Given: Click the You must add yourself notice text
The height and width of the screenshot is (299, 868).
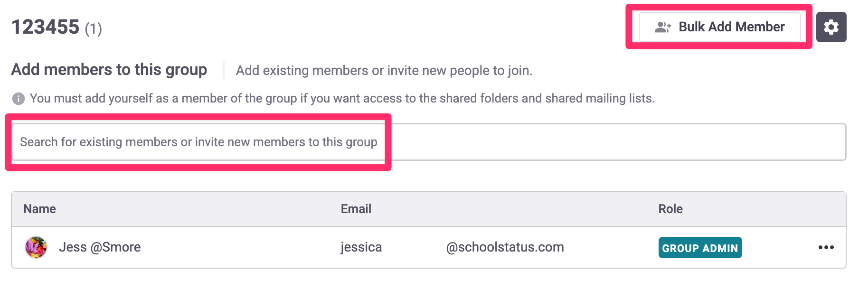Looking at the screenshot, I should (342, 98).
